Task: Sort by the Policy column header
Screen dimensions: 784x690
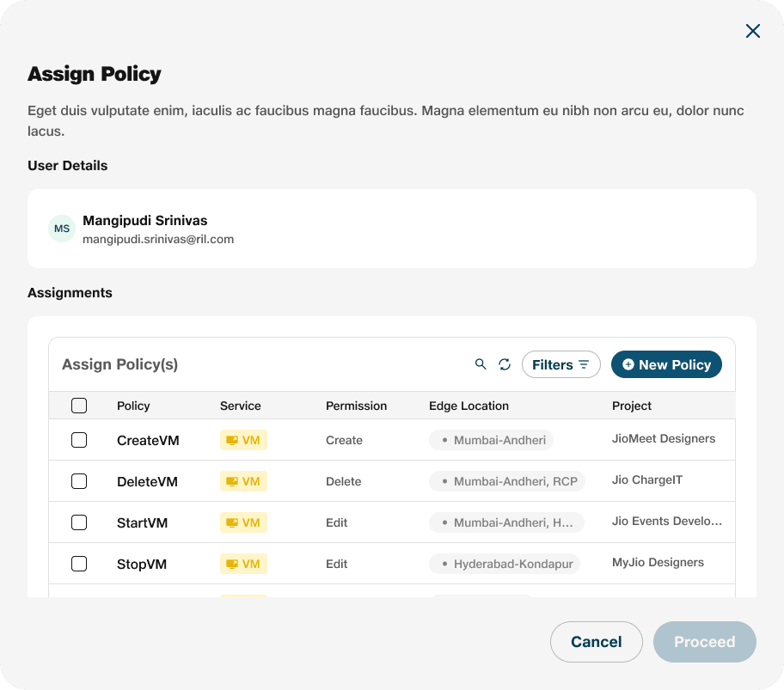Action: click(133, 406)
